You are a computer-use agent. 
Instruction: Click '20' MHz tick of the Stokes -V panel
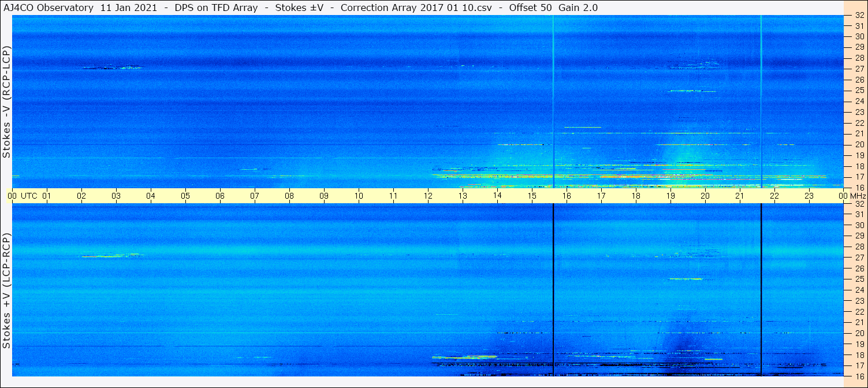[859, 144]
